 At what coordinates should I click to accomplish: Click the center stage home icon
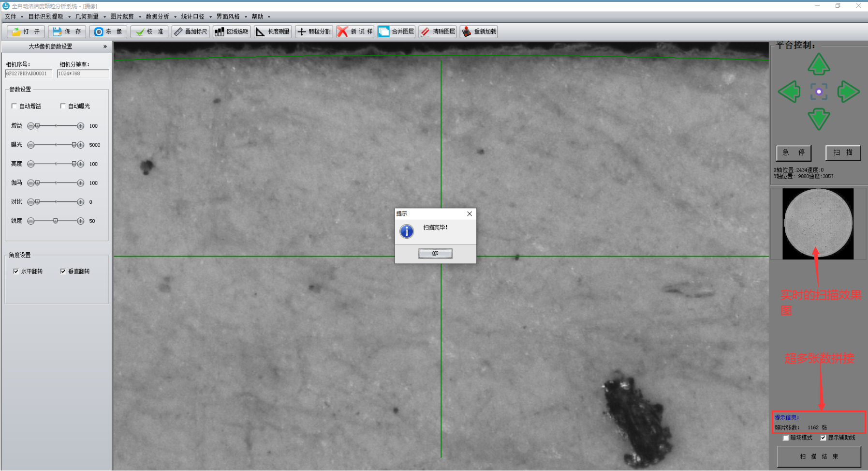click(x=819, y=91)
